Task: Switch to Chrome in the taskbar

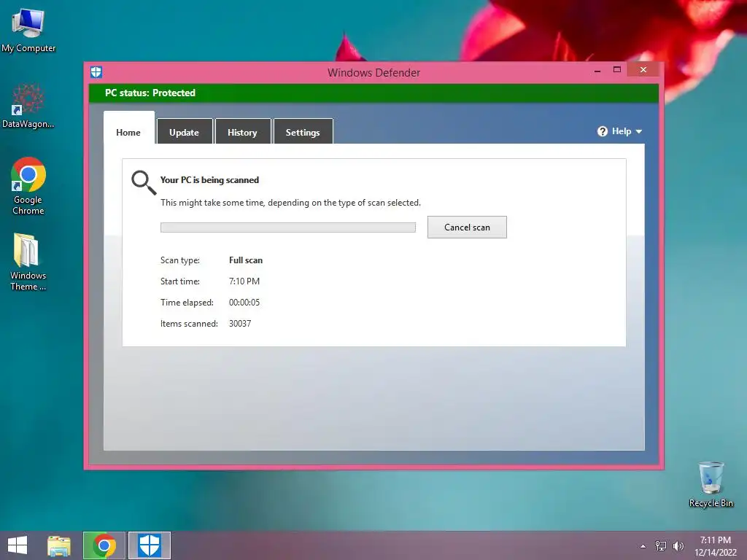Action: tap(104, 545)
